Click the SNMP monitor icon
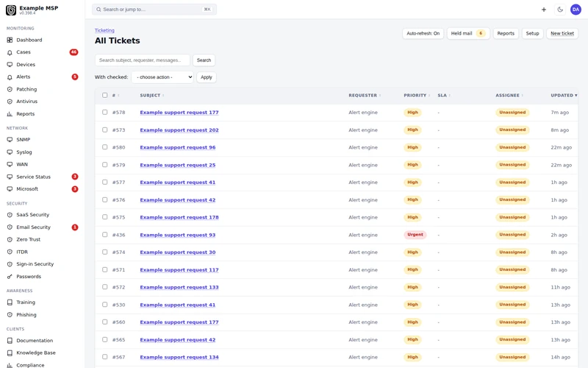Screen dimensions: 588x368 coord(10,140)
